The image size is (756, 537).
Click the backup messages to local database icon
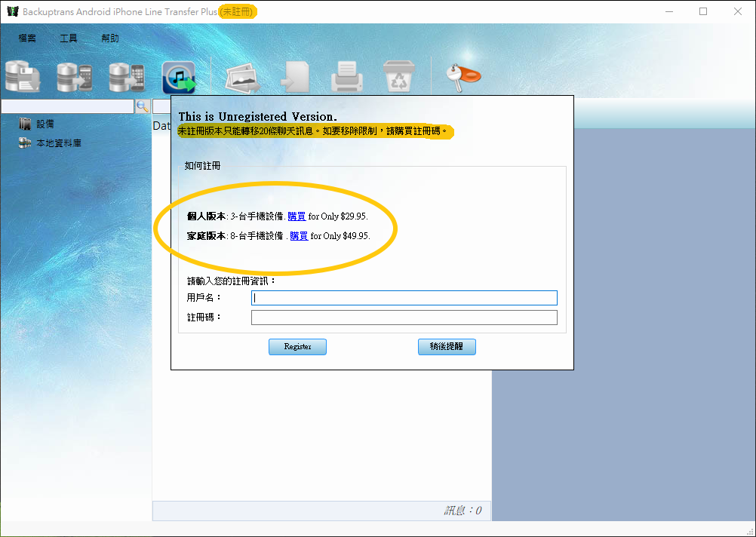pos(23,77)
